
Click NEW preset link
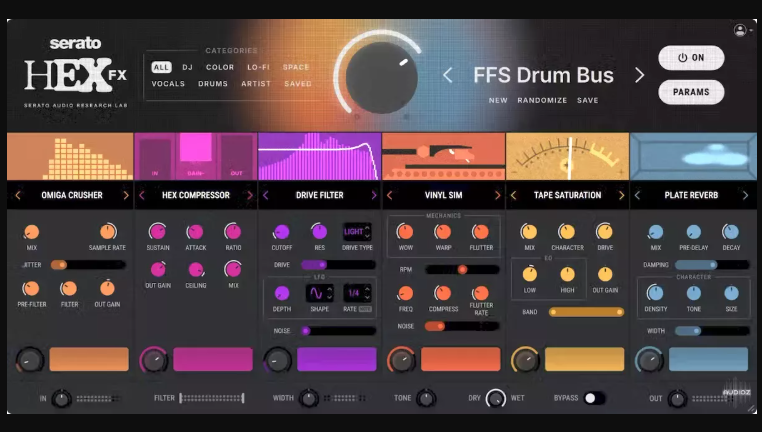coord(498,100)
